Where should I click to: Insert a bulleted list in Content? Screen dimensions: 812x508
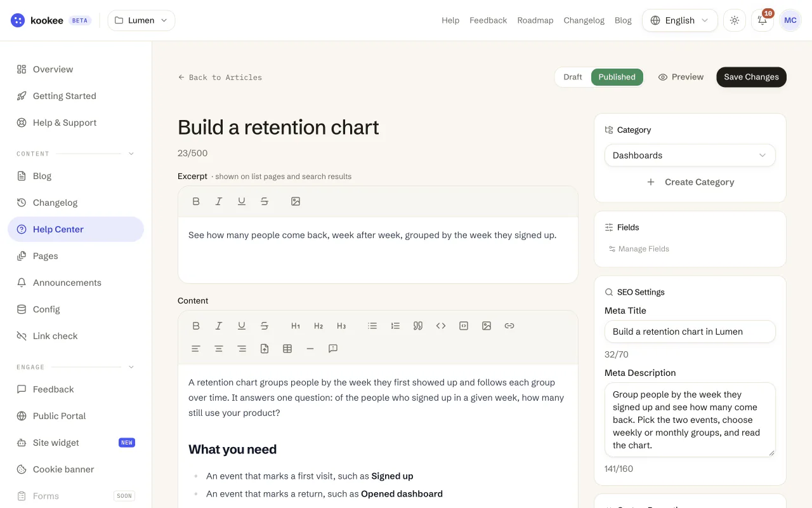pos(372,326)
